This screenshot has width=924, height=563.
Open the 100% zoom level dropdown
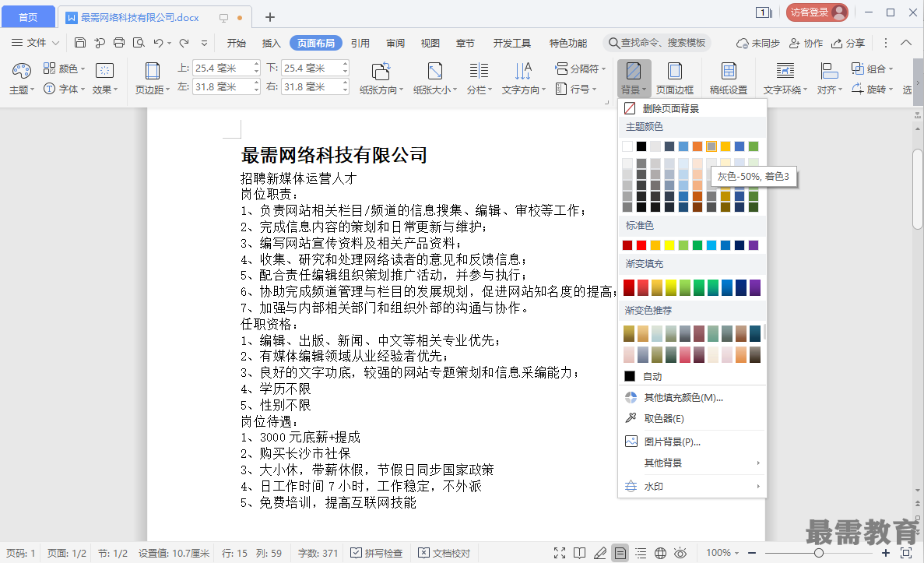722,553
